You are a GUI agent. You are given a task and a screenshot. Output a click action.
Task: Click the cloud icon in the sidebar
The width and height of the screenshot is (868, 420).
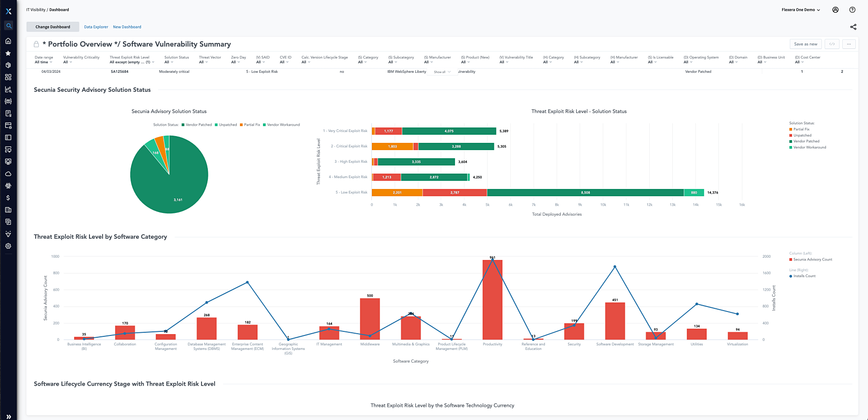[x=8, y=174]
